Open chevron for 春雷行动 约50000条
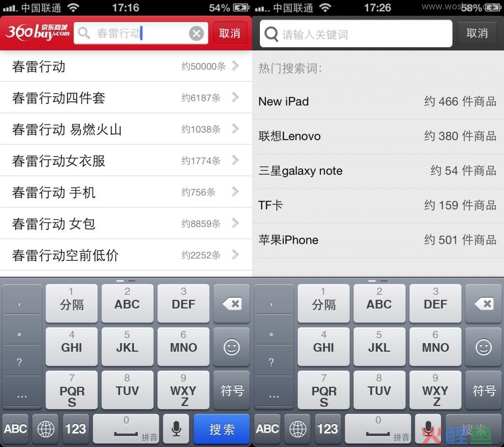The height and width of the screenshot is (447, 504). pyautogui.click(x=235, y=66)
